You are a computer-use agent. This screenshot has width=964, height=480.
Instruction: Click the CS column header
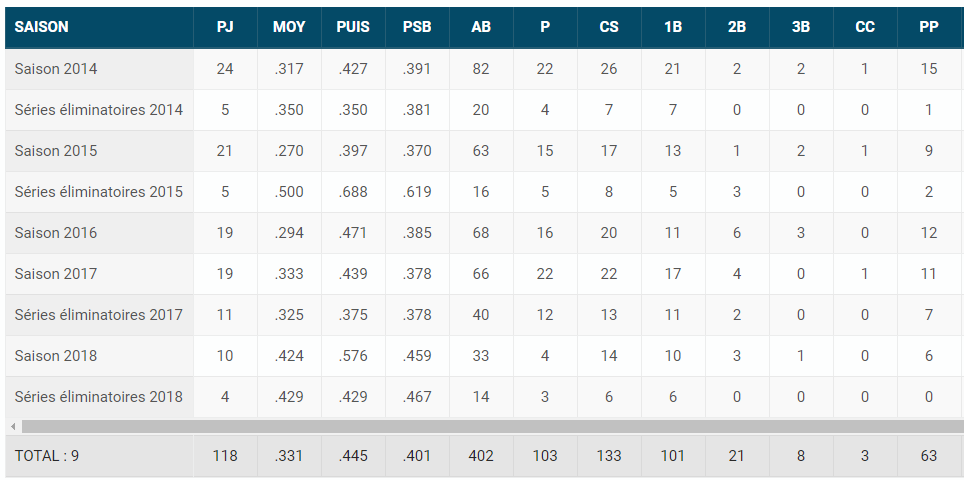[x=609, y=27]
